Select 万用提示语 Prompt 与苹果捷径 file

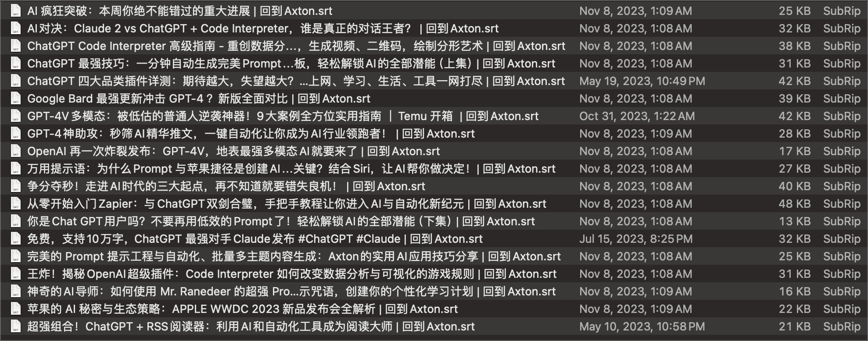(291, 169)
